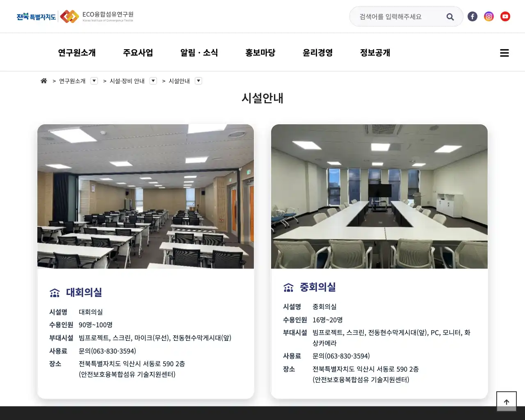
Task: Open the Instagram page icon
Action: click(x=489, y=16)
